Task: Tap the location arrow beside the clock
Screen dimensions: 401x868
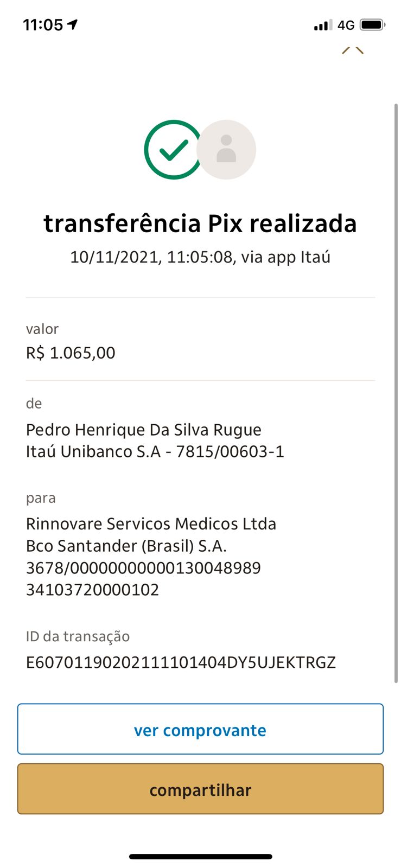Action: (72, 24)
